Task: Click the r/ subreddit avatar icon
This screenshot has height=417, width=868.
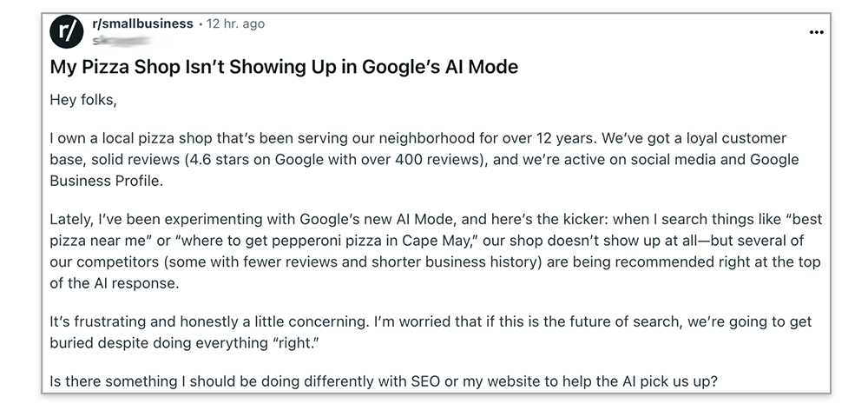Action: (67, 32)
